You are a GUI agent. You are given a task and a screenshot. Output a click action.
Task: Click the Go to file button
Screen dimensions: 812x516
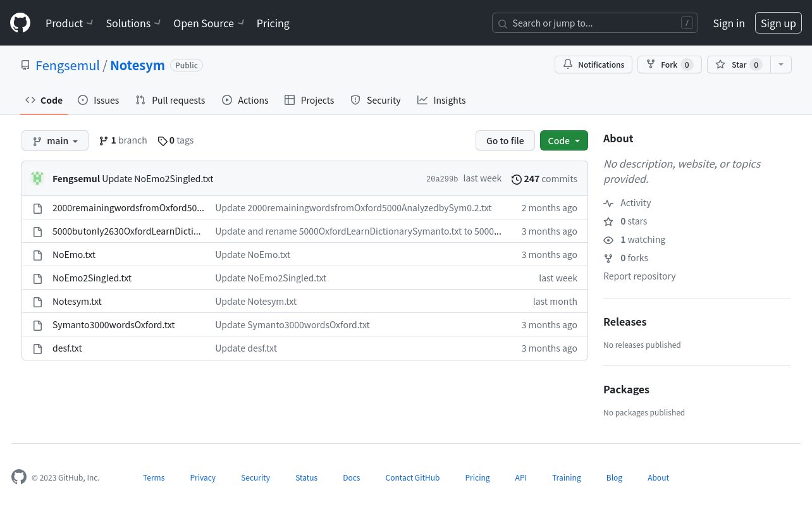click(x=505, y=140)
